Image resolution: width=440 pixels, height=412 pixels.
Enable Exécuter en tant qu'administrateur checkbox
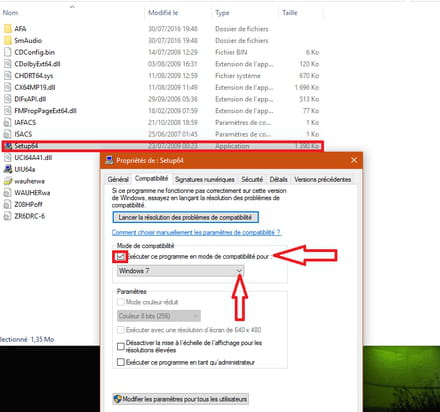[x=121, y=362]
